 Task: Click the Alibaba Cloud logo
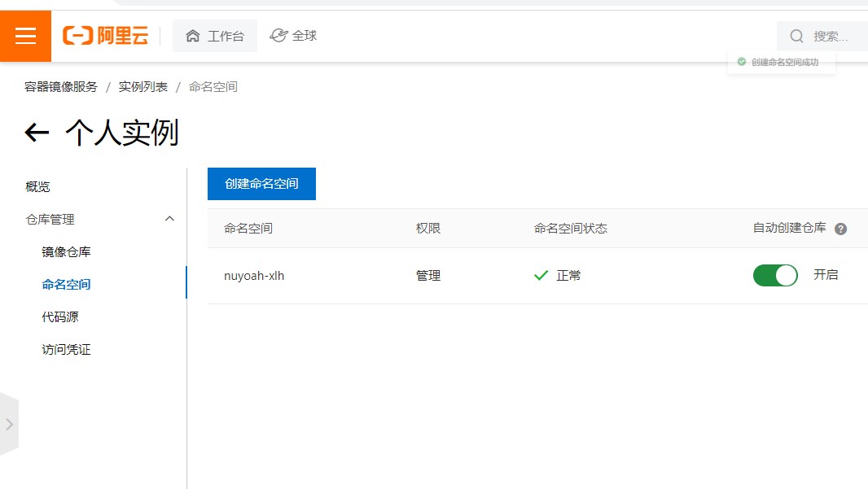pos(105,36)
